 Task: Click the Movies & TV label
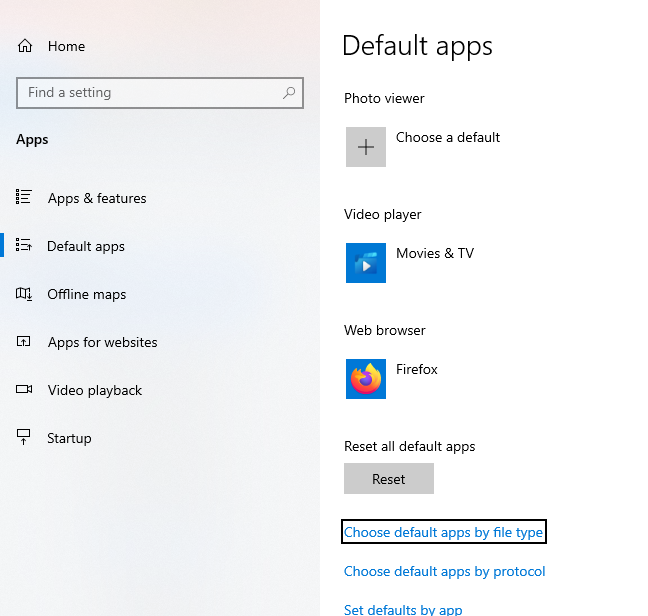tap(435, 253)
